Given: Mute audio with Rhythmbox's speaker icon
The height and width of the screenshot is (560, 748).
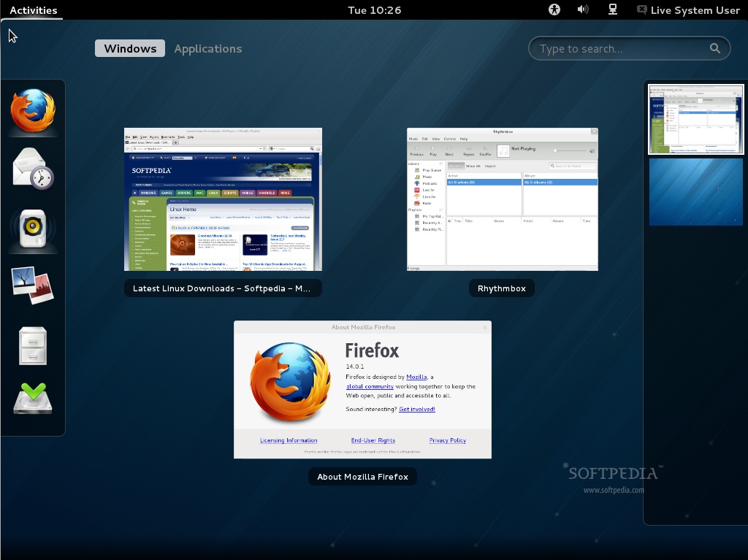Looking at the screenshot, I should [592, 150].
